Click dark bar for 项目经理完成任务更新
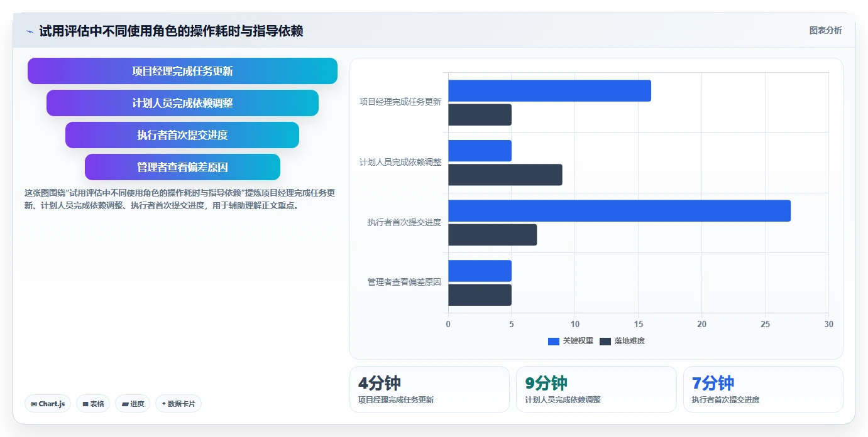Screen dimensions: 868x437 tap(480, 115)
